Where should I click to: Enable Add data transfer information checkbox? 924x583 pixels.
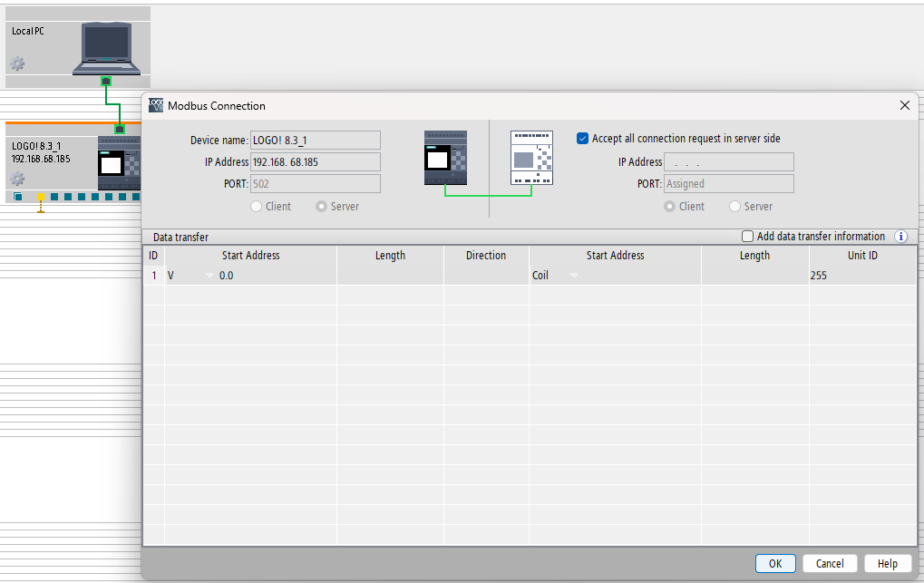(747, 237)
